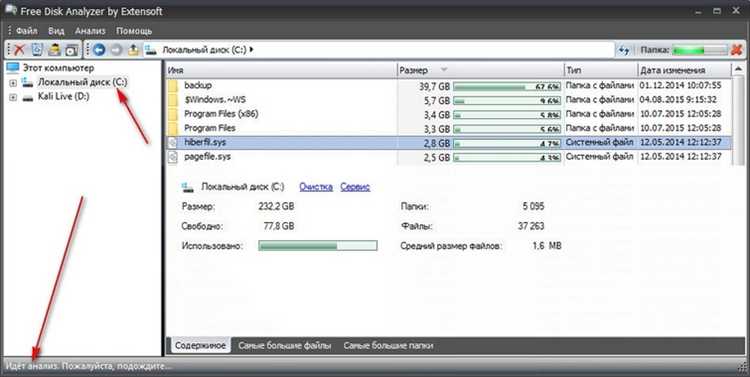Click the Сервис link

click(x=355, y=187)
